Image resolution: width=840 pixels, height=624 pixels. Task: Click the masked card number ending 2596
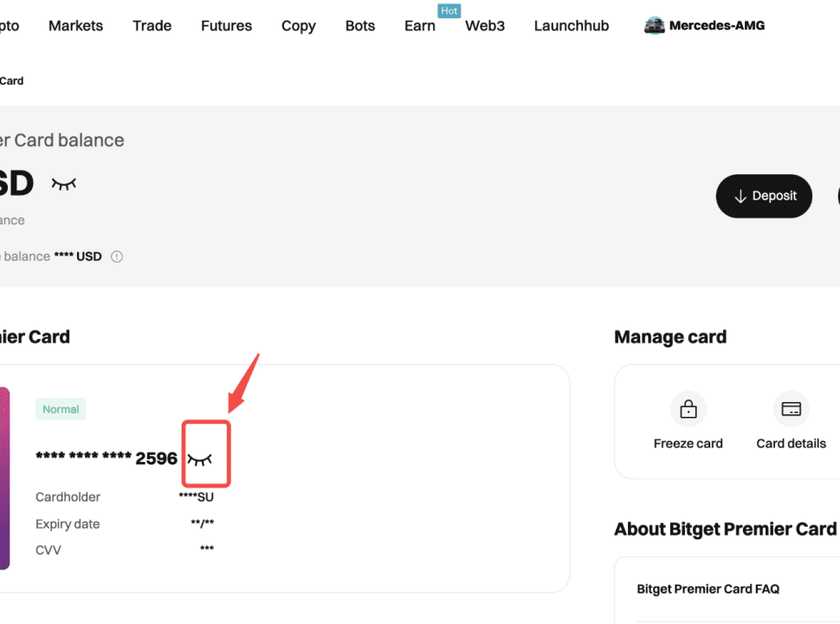click(x=107, y=458)
